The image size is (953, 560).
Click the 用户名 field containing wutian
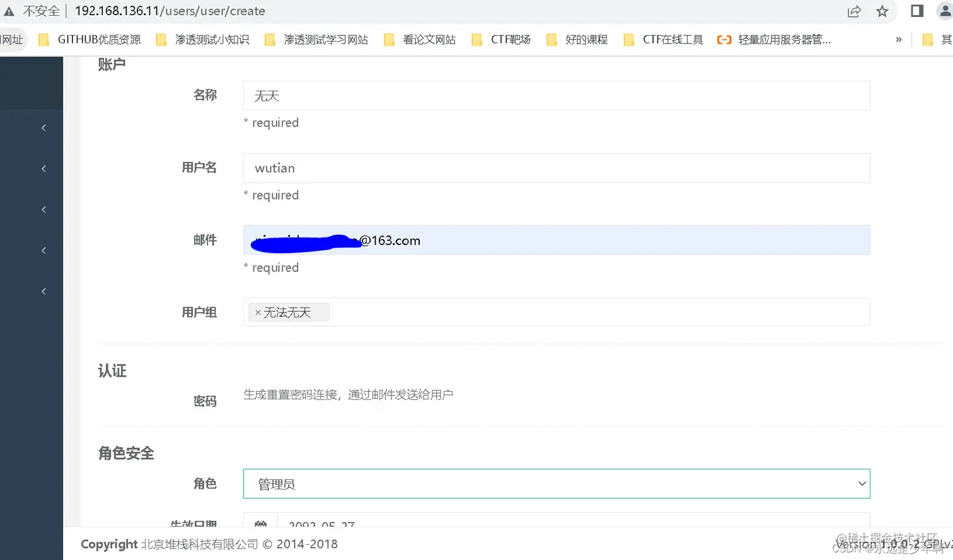pyautogui.click(x=557, y=168)
